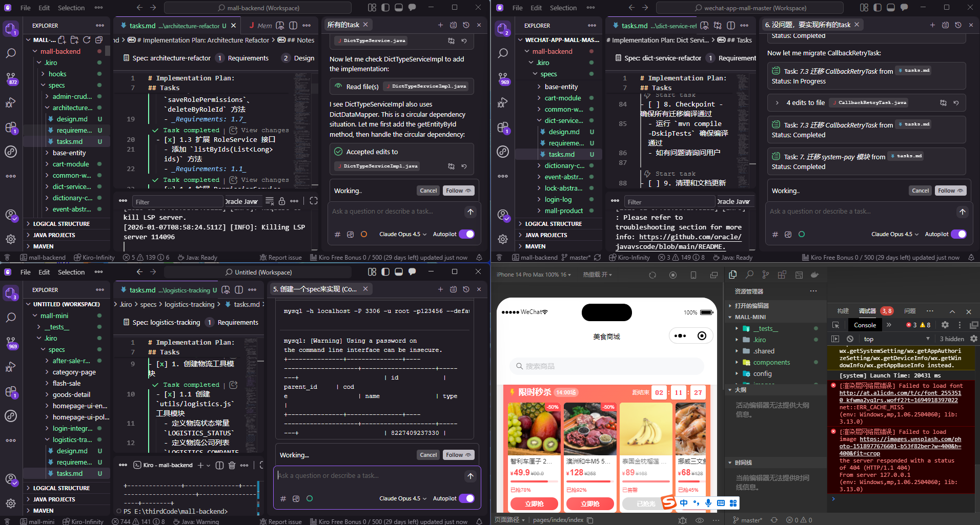Switch to the Console tab in DevTools
This screenshot has width=980, height=525.
865,325
